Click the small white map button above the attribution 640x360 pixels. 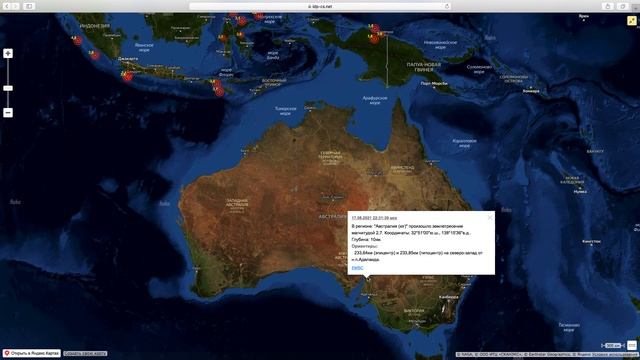tap(632, 345)
